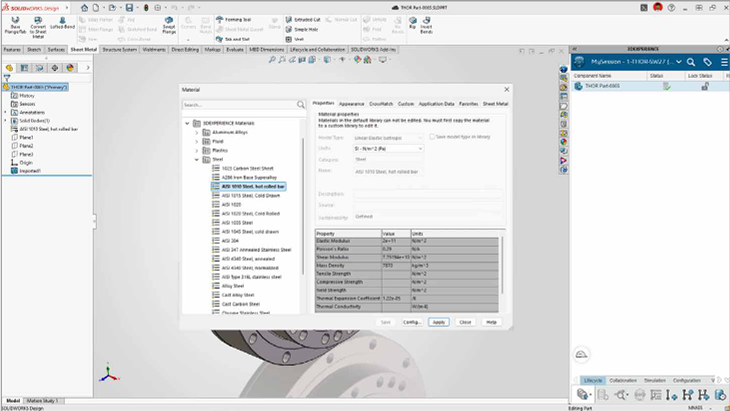730x411 pixels.
Task: Switch to the Appearance tab
Action: point(351,104)
